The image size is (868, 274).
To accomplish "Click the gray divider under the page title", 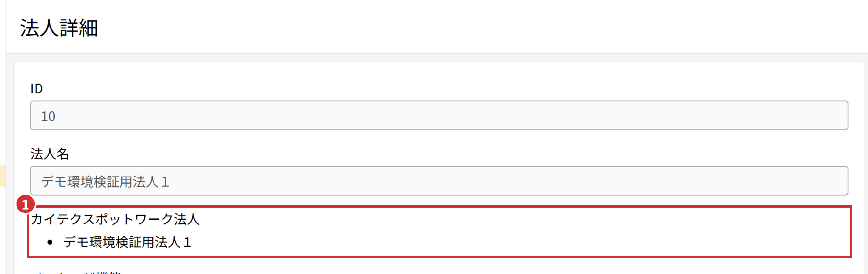I will pos(437,53).
